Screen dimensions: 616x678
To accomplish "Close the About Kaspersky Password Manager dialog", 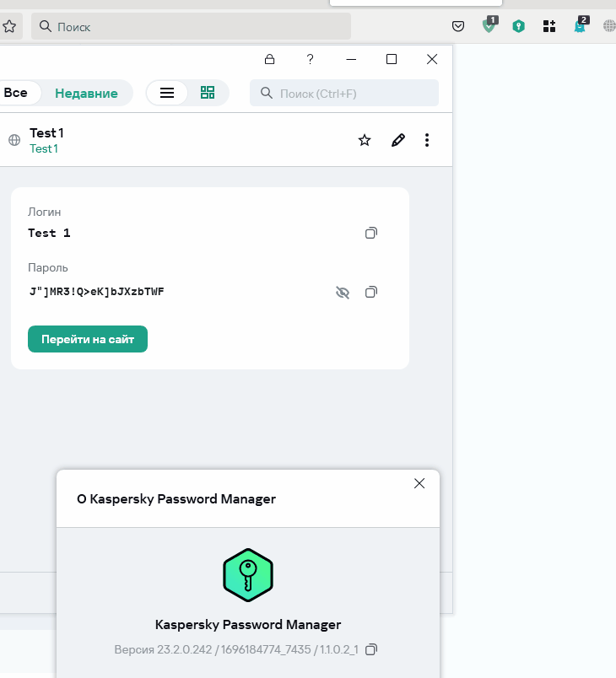I will pyautogui.click(x=419, y=483).
